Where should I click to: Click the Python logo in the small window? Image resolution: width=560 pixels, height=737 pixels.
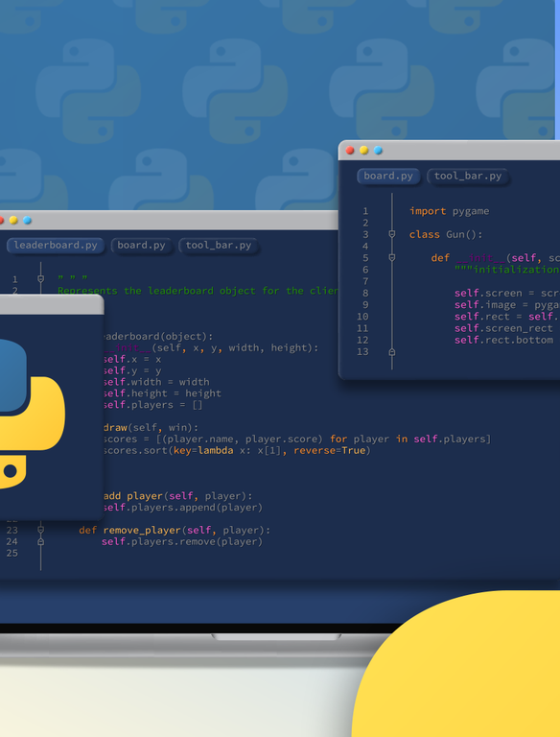(x=26, y=414)
